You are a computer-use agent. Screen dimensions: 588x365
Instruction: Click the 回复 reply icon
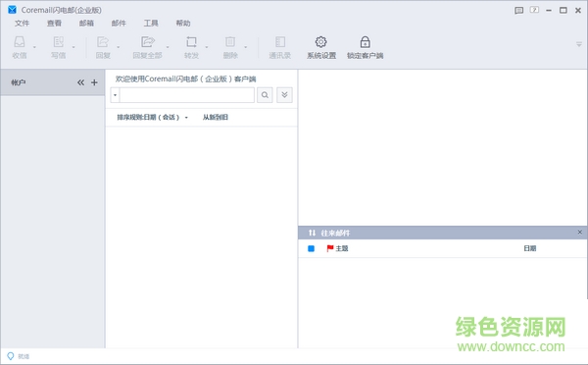(103, 41)
